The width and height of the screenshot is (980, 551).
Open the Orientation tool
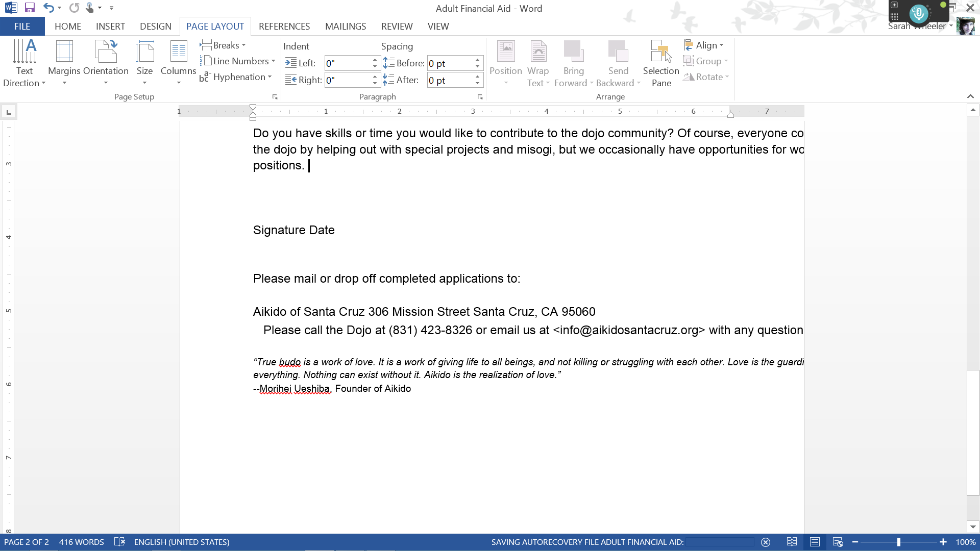pos(106,62)
